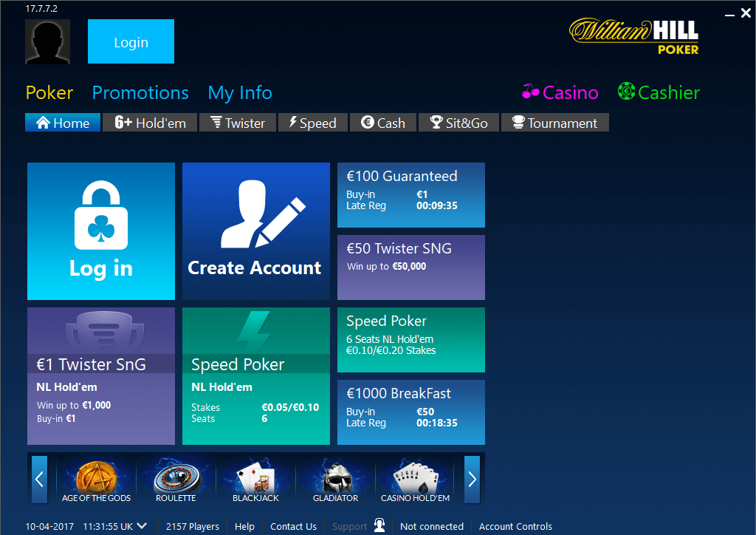
Task: Click the Log in tile label
Action: 100,268
